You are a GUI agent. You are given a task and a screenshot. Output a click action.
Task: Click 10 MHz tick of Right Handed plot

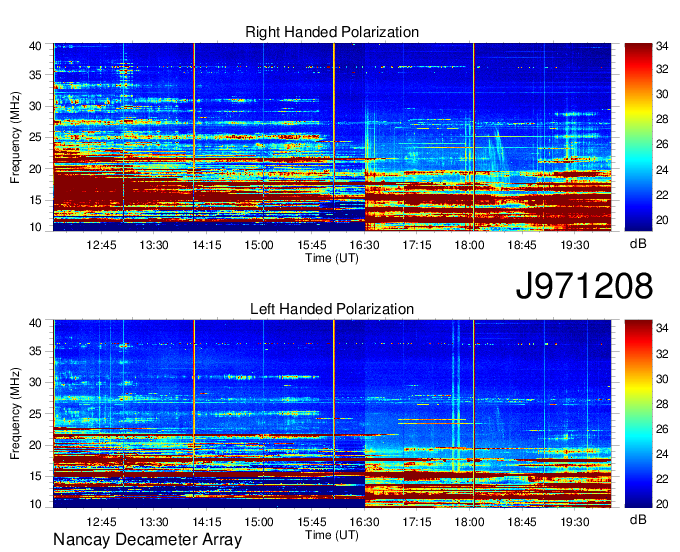[x=35, y=227]
